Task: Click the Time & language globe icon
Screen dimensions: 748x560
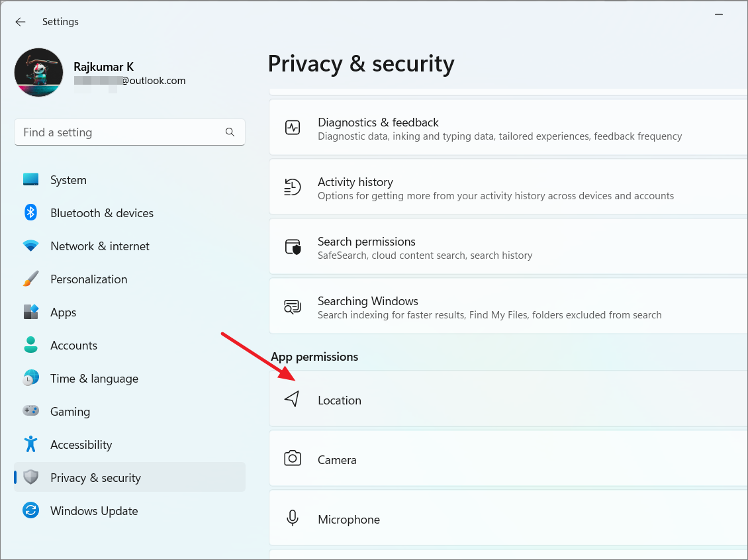Action: pyautogui.click(x=30, y=378)
